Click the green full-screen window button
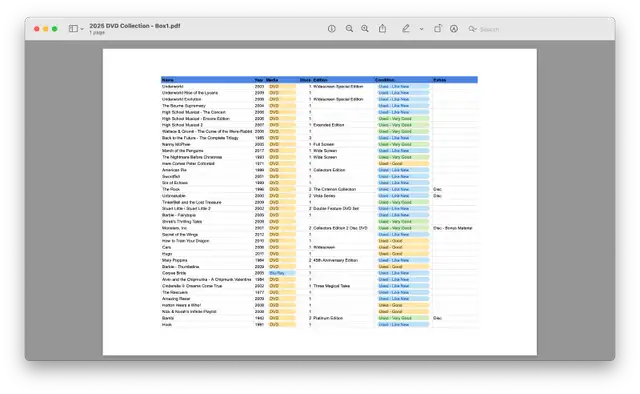 55,29
